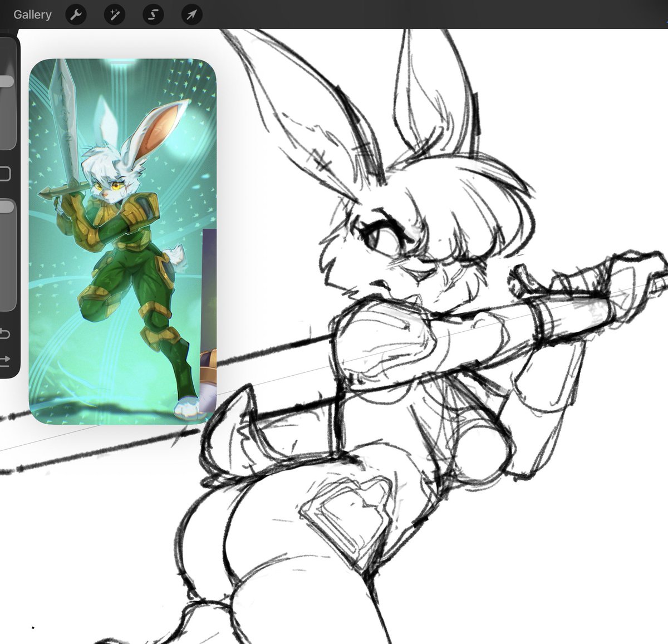The width and height of the screenshot is (668, 644).
Task: Open the Adjustments magic wand menu
Action: 115,14
